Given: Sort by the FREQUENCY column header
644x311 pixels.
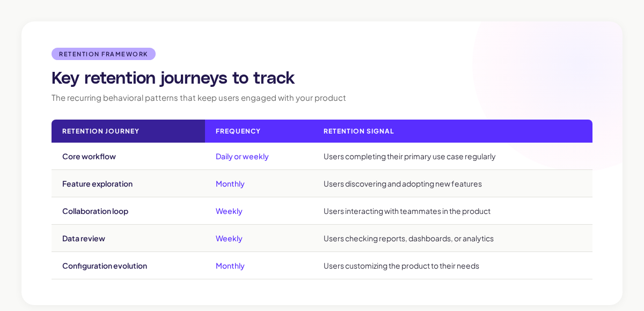Looking at the screenshot, I should tap(238, 131).
